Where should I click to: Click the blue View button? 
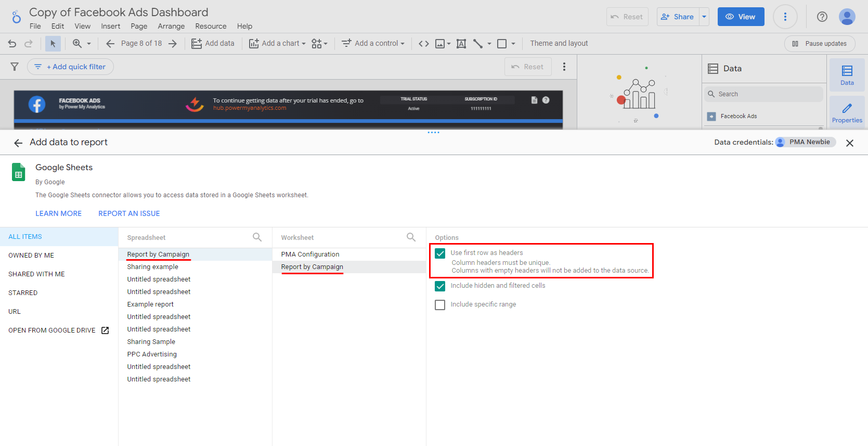[x=741, y=17]
